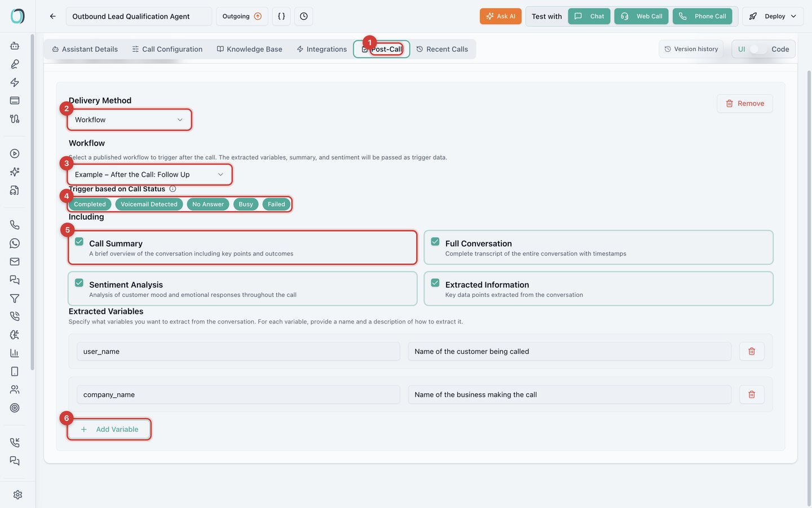The height and width of the screenshot is (508, 812).
Task: Toggle the Busy call status chip
Action: click(x=246, y=204)
